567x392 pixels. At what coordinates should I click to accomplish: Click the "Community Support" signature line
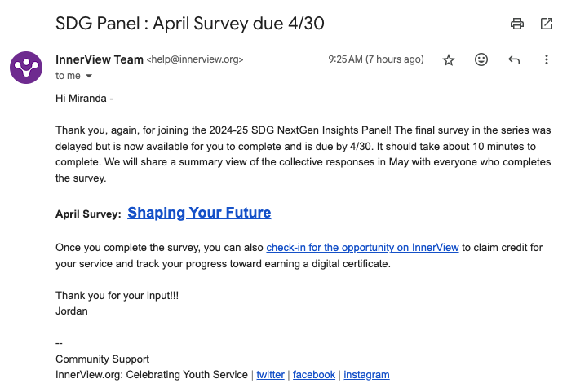(x=102, y=359)
